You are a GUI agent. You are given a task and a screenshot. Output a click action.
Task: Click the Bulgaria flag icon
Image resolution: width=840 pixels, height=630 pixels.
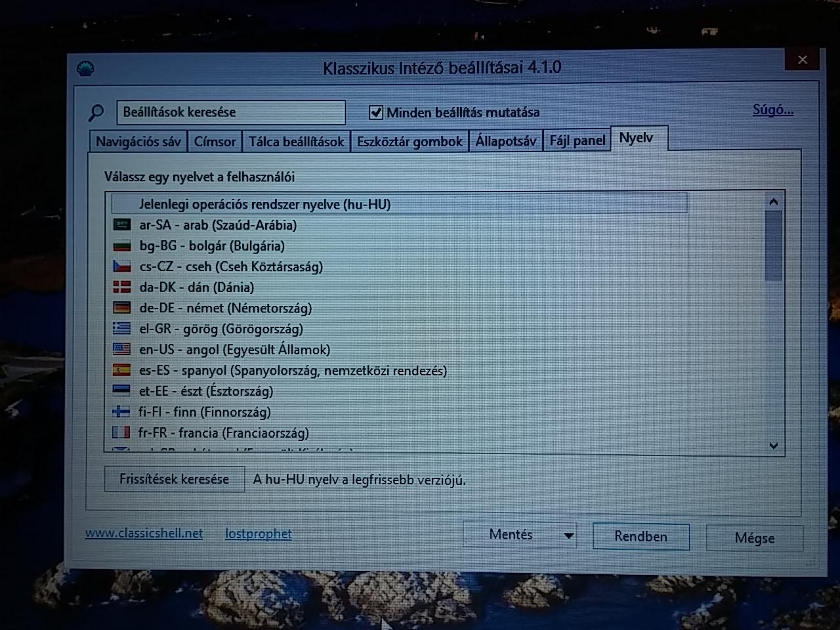[x=121, y=246]
